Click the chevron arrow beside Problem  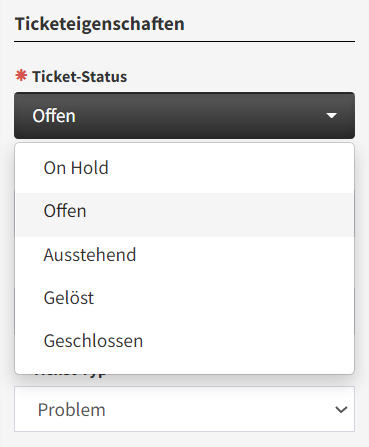[341, 409]
